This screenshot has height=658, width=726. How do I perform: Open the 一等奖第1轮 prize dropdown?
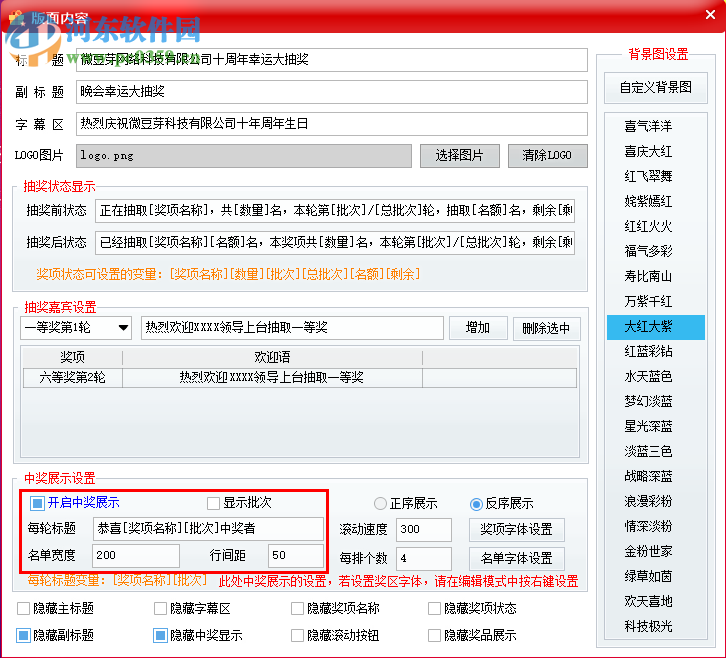[76, 328]
